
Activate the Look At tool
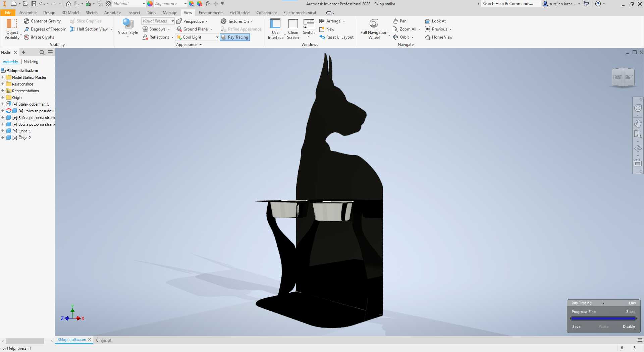point(435,21)
